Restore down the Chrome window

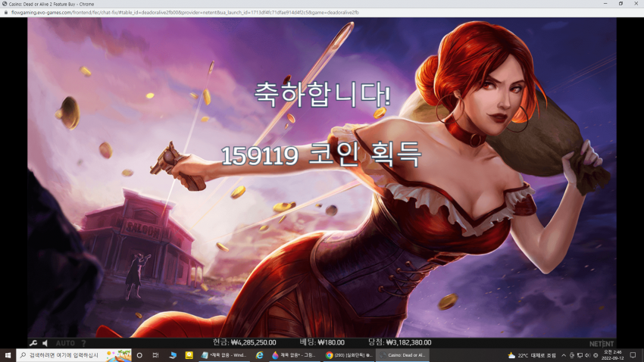click(621, 4)
